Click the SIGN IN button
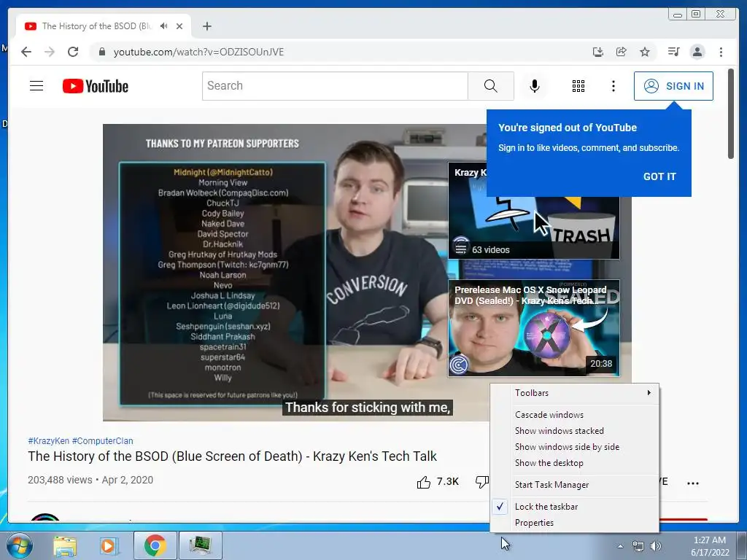 pyautogui.click(x=673, y=86)
